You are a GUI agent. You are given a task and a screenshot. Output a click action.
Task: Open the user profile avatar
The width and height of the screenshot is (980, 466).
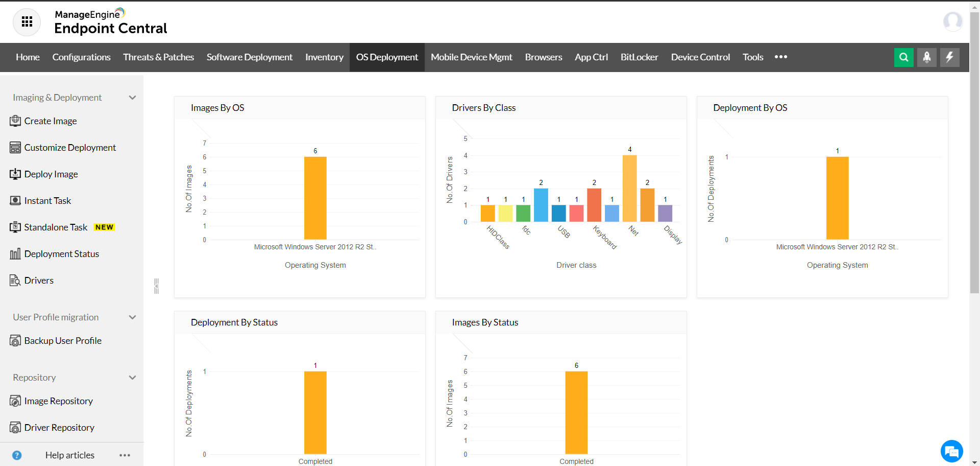pos(952,21)
